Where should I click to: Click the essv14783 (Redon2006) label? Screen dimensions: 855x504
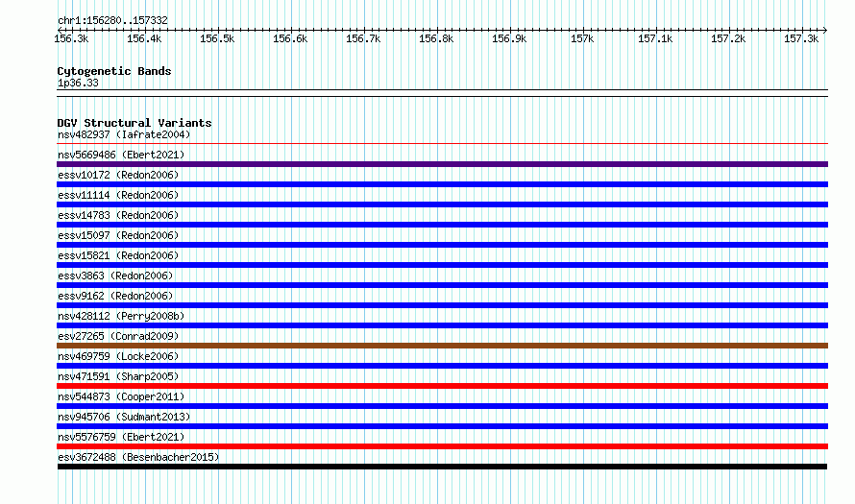(x=118, y=215)
